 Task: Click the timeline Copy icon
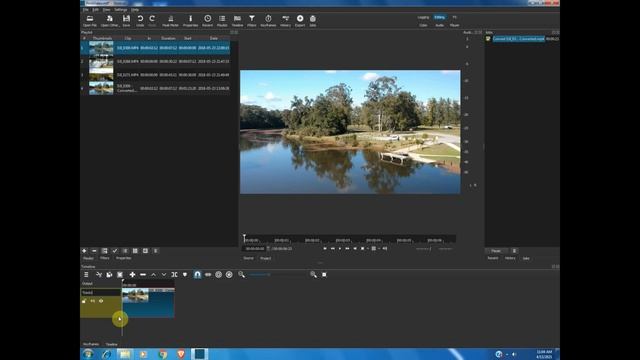click(x=109, y=275)
